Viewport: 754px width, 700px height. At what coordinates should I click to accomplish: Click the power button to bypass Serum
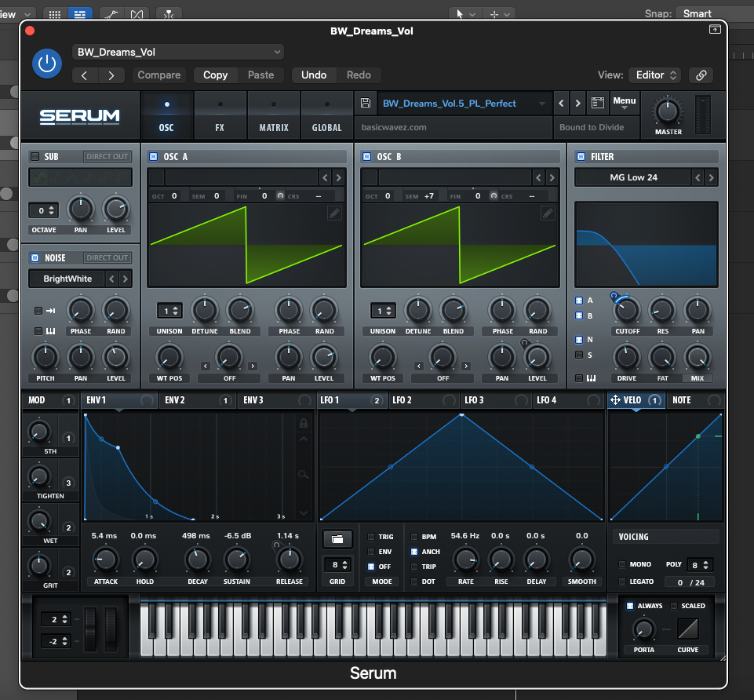coord(46,64)
